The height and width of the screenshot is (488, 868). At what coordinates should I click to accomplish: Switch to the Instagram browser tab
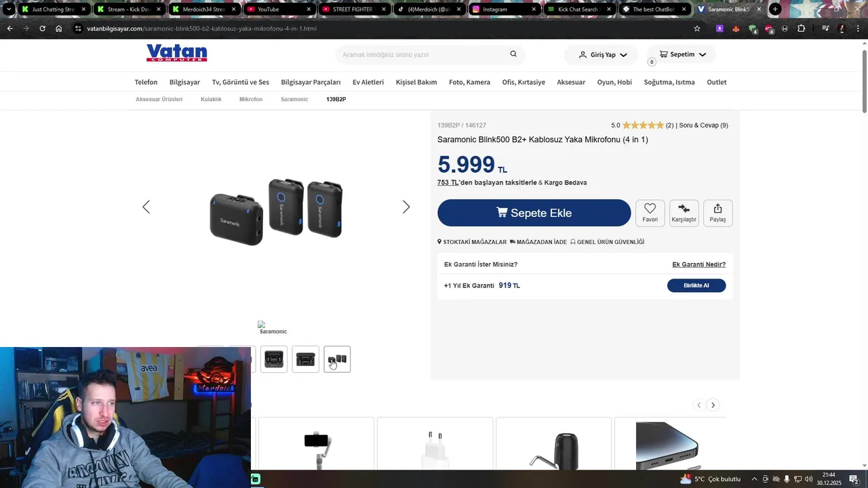pyautogui.click(x=505, y=9)
